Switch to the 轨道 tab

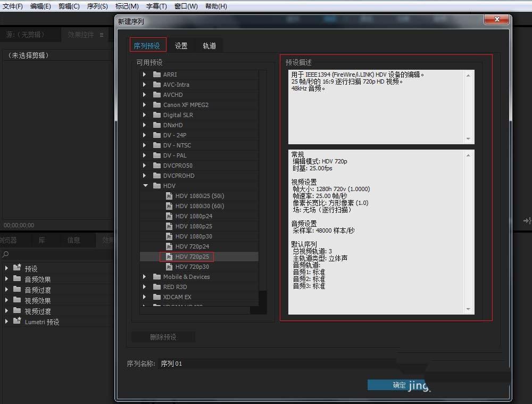(209, 45)
